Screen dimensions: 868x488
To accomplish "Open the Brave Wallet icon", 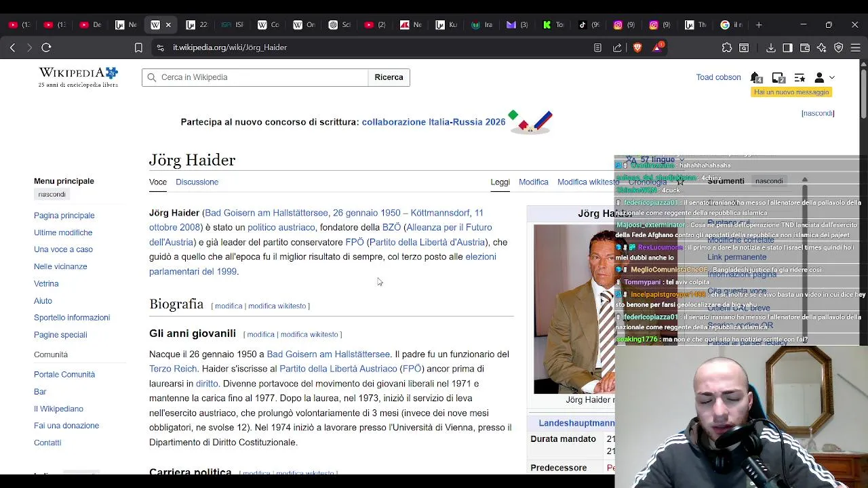I will 805,47.
